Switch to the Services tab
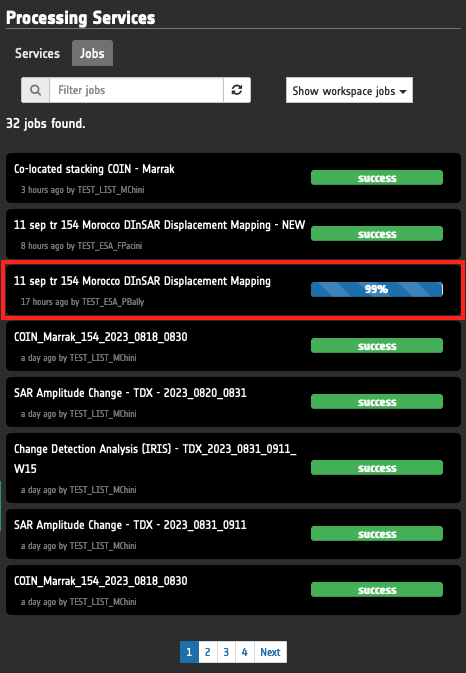 (37, 53)
